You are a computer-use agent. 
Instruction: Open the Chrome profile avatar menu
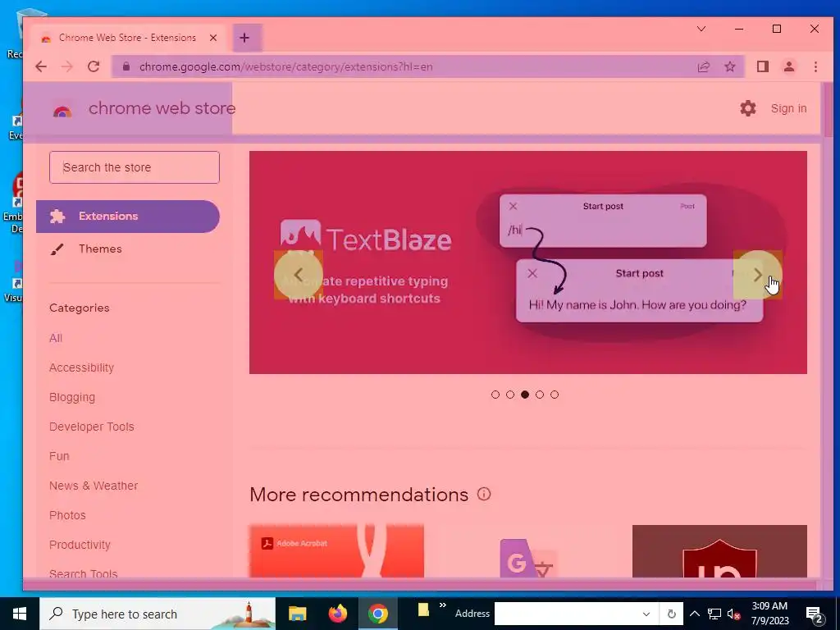click(788, 66)
